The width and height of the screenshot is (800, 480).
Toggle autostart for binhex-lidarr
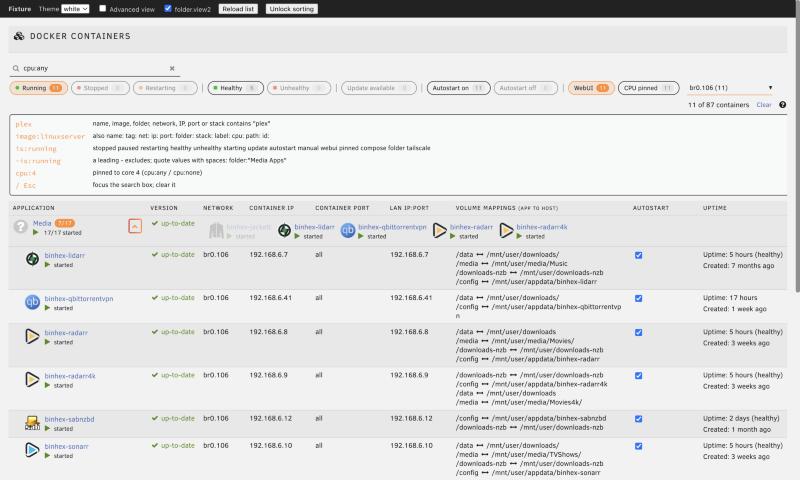(638, 255)
